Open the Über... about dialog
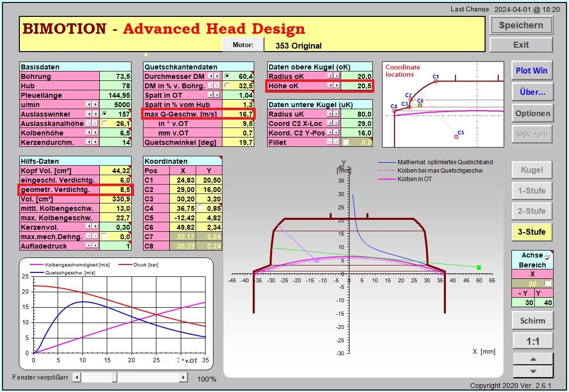569x392 pixels. 532,92
